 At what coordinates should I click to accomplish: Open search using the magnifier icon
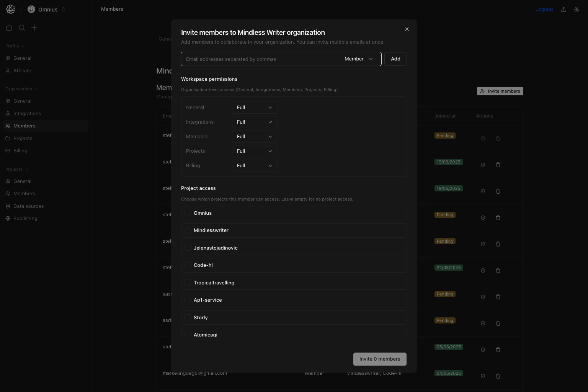22,28
